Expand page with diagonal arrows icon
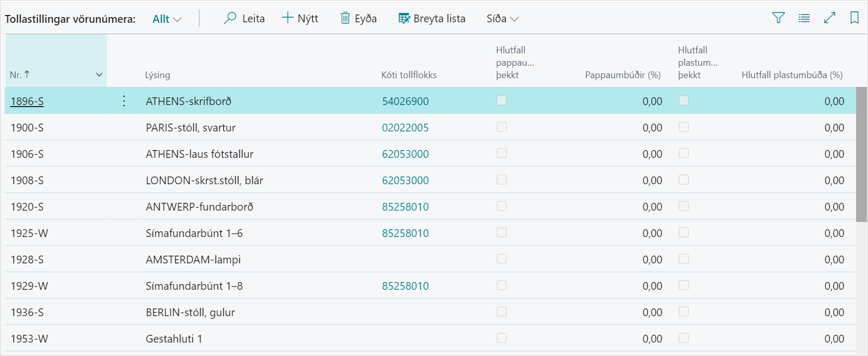 (x=830, y=18)
